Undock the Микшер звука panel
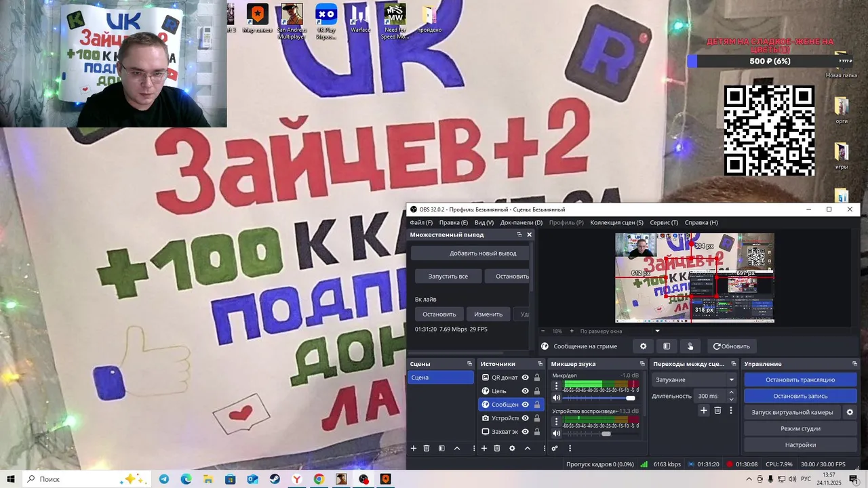The width and height of the screenshot is (868, 488). click(x=642, y=364)
